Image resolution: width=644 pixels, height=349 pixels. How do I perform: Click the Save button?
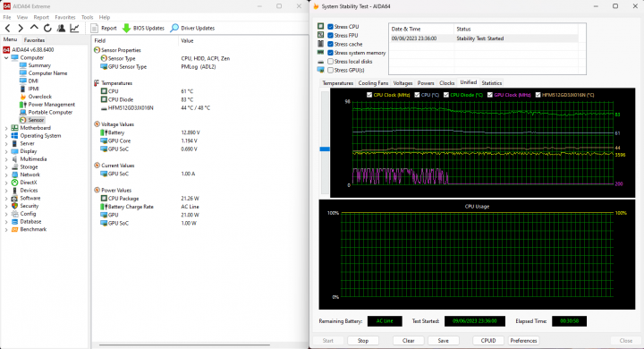click(443, 341)
